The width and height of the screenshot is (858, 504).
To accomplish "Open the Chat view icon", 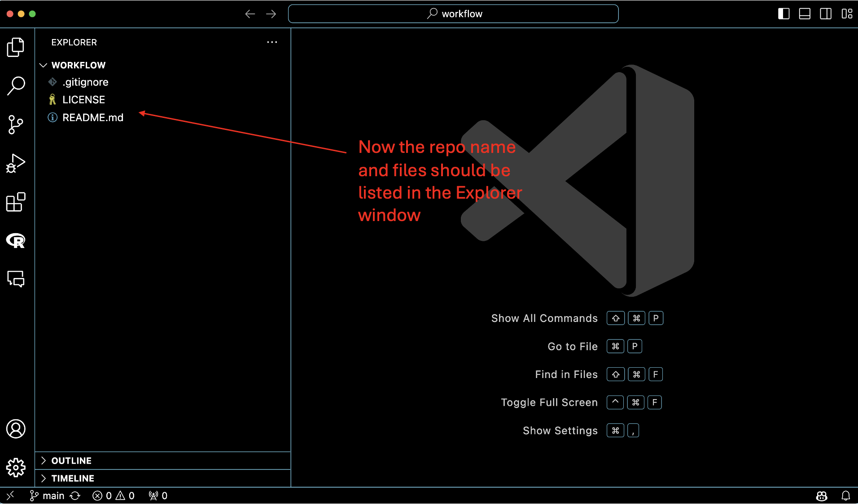I will 16,279.
